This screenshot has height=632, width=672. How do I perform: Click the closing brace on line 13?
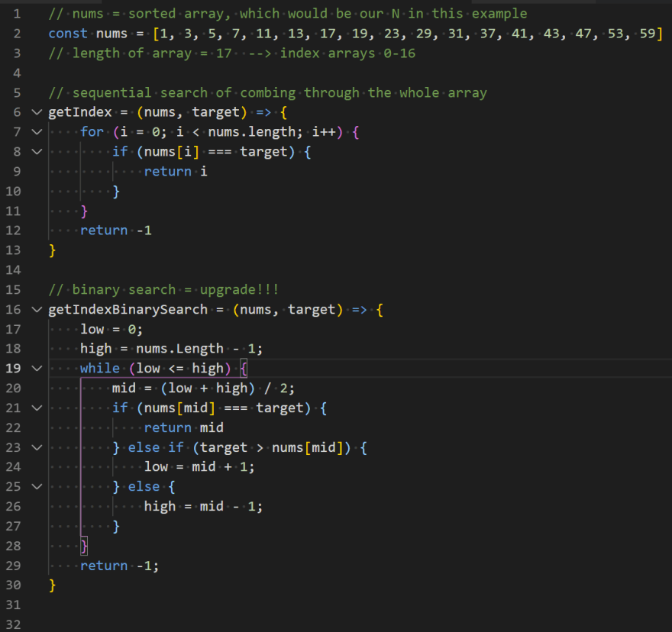[52, 250]
